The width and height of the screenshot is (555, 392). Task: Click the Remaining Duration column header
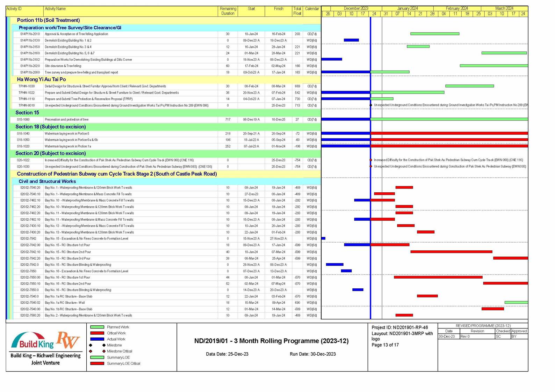click(x=228, y=11)
